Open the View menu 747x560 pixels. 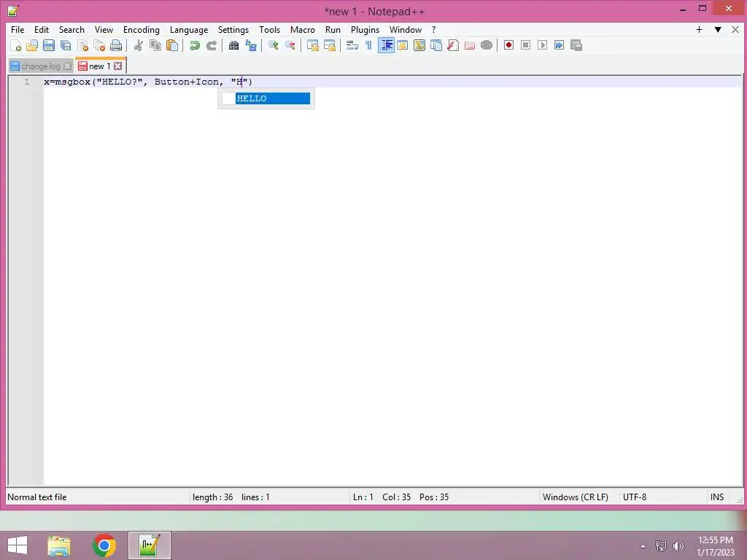click(x=104, y=29)
